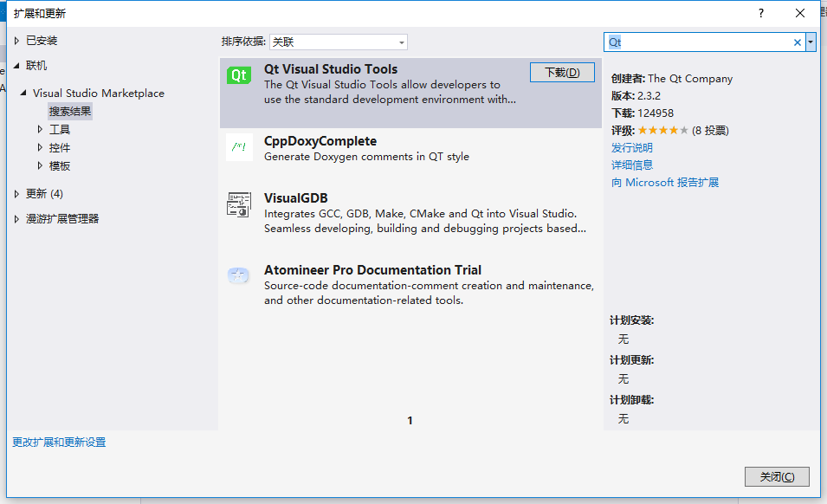This screenshot has height=504, width=827.
Task: Clear the Qt search text with the X icon
Action: 798,42
